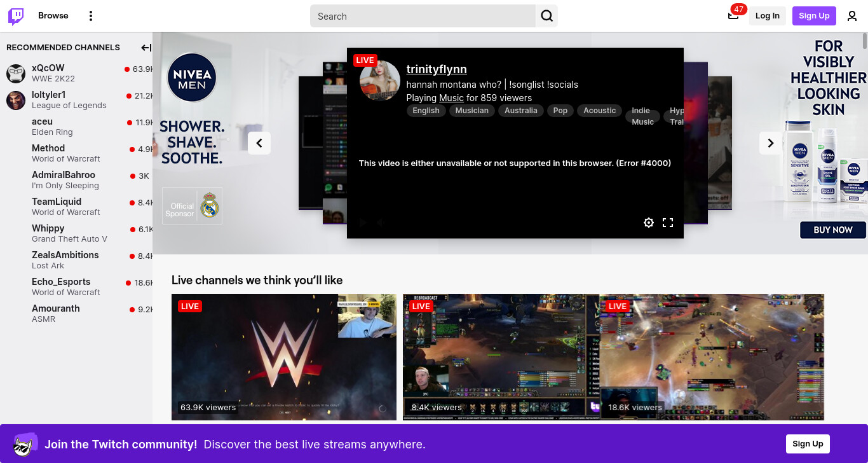Click the carousel preview right of player
868x463 pixels.
click(x=696, y=143)
